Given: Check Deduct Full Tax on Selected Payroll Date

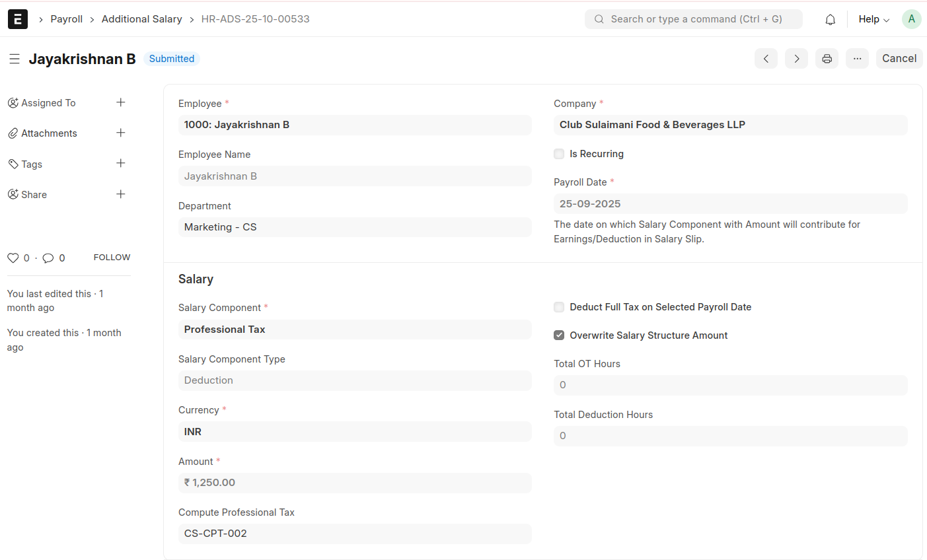Looking at the screenshot, I should click(559, 307).
